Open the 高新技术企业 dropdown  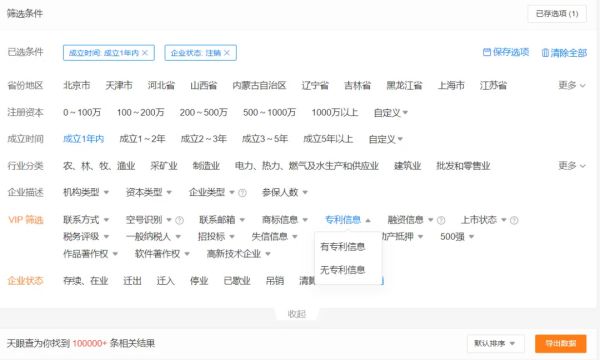tap(239, 254)
